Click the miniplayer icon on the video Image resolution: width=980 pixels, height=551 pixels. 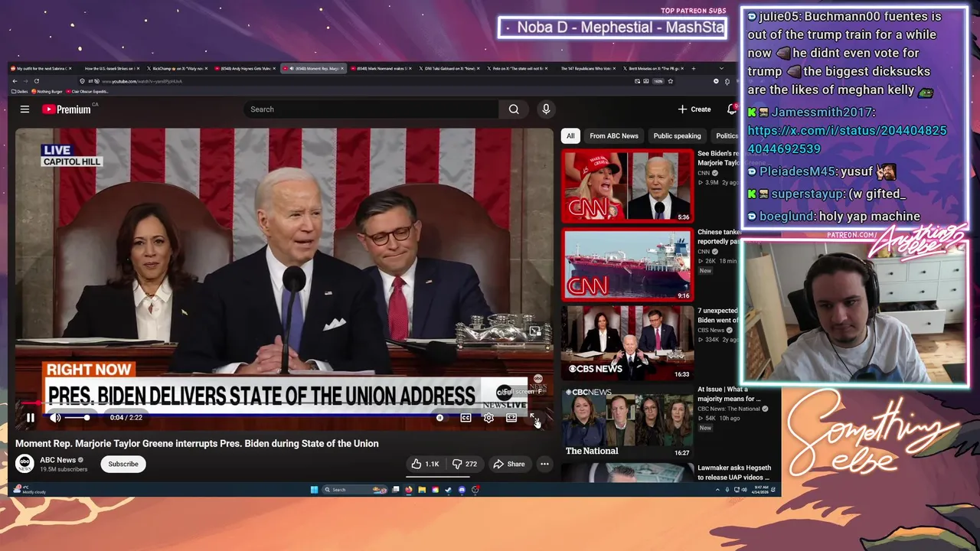pyautogui.click(x=535, y=331)
